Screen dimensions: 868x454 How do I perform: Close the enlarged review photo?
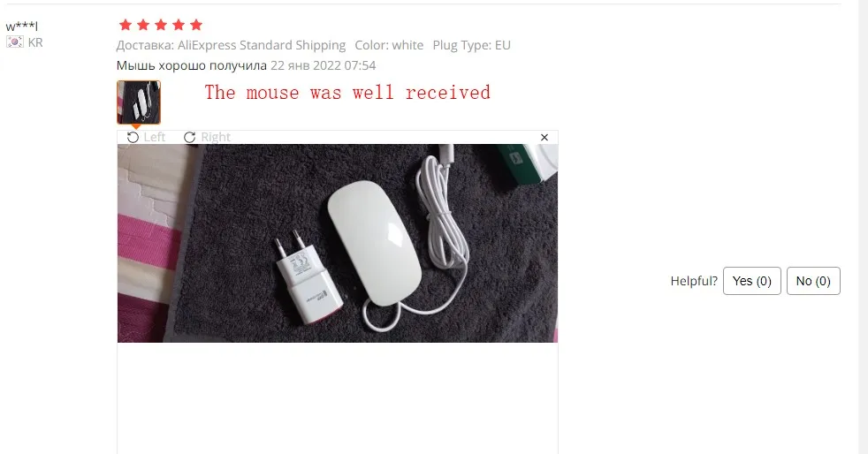tap(544, 137)
